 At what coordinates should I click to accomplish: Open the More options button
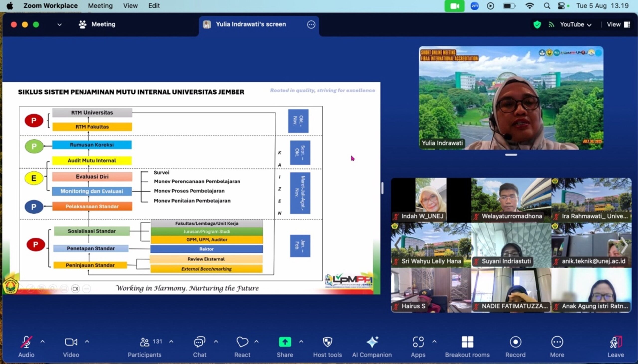[x=557, y=342]
